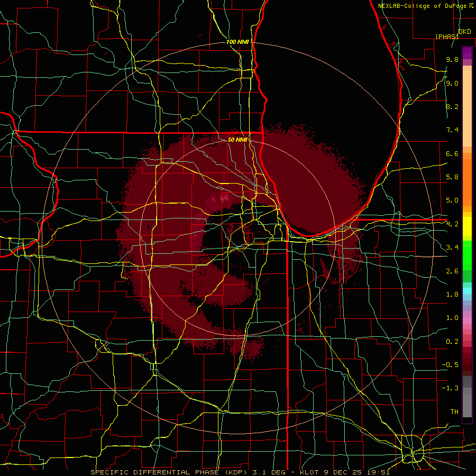Click the NEXLAB logo icon after DuPage
This screenshot has width=476, height=476.
point(471,5)
